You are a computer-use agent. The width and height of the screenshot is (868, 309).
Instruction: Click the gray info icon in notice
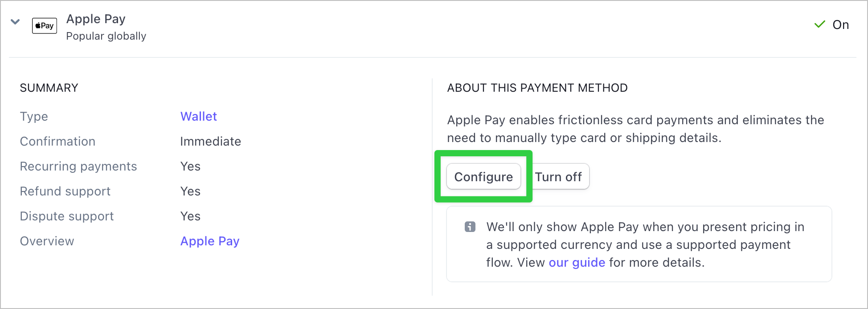(x=470, y=227)
